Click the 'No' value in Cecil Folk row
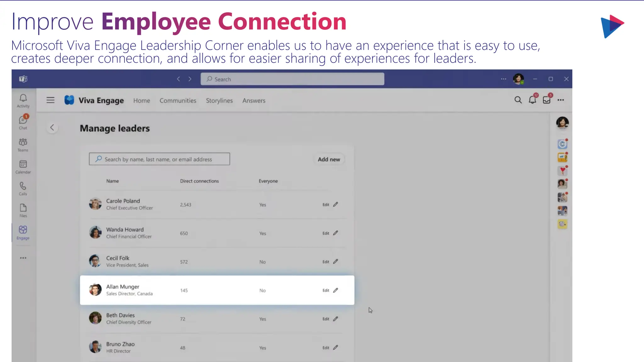The height and width of the screenshot is (362, 644). (x=263, y=262)
